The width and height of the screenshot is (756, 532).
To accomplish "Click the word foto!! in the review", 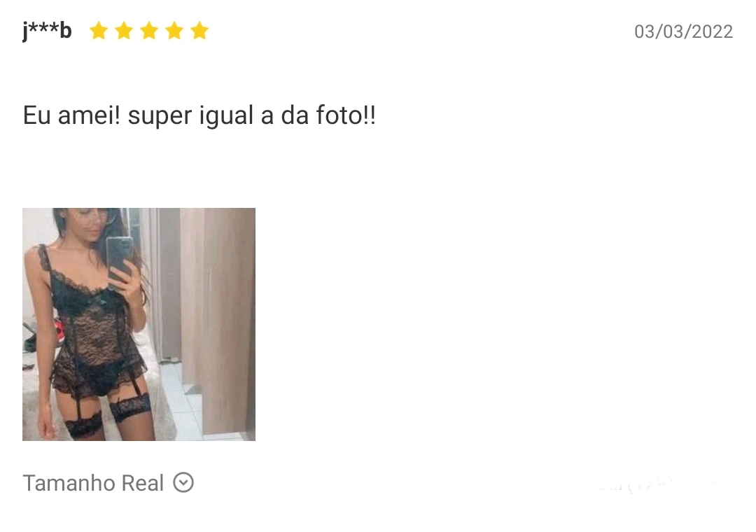I will (346, 115).
